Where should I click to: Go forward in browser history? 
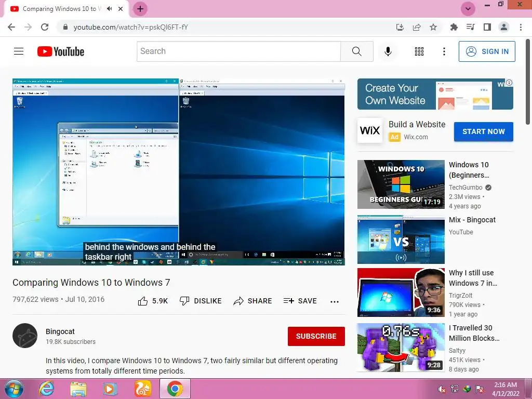[28, 27]
